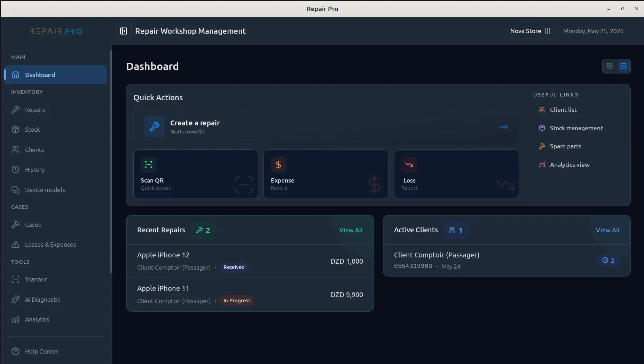Click the Dashboard home icon

click(x=15, y=75)
